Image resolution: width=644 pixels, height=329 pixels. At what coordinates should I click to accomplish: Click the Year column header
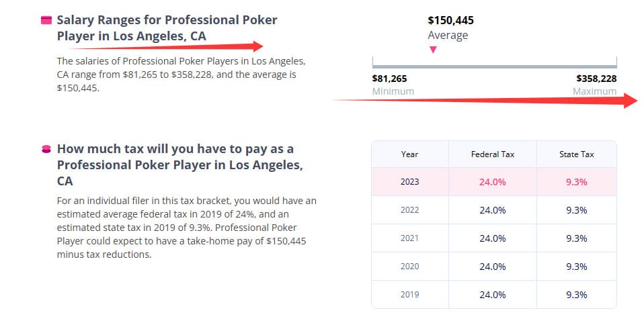pyautogui.click(x=409, y=154)
